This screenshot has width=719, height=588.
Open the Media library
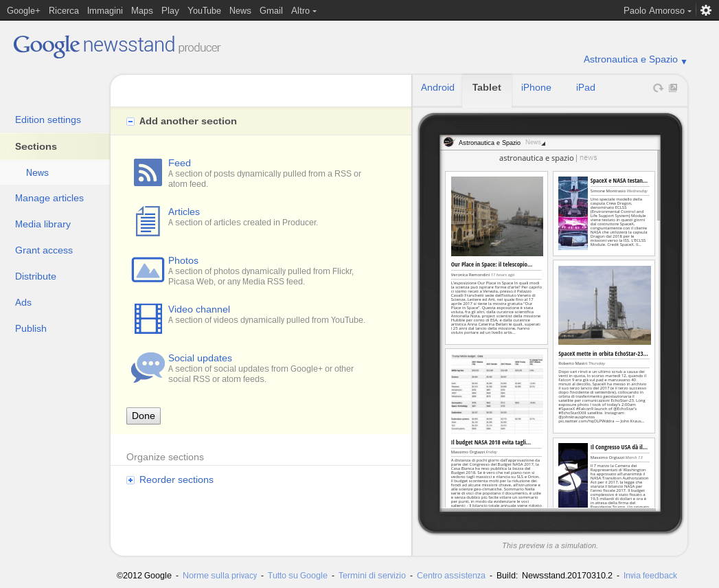[43, 225]
